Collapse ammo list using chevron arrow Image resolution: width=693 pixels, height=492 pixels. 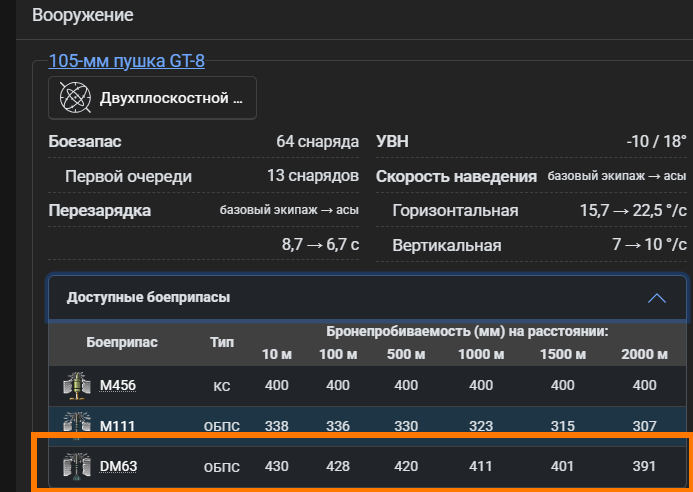click(x=656, y=297)
